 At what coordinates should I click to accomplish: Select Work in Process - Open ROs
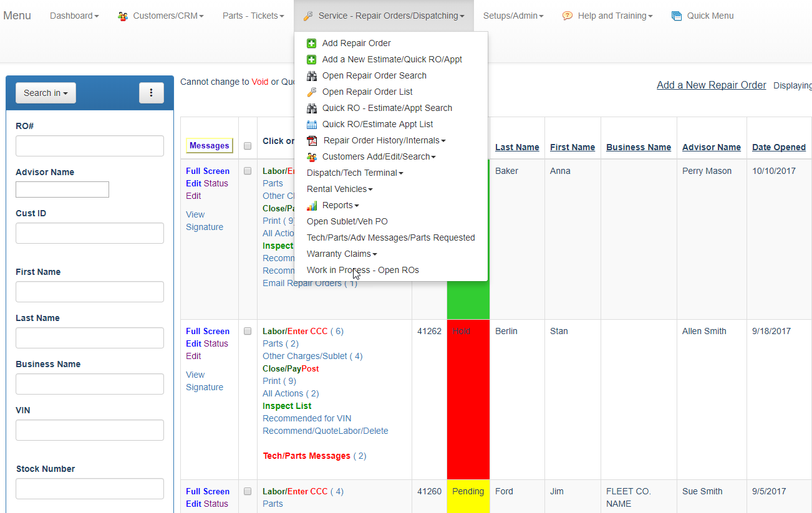point(363,270)
